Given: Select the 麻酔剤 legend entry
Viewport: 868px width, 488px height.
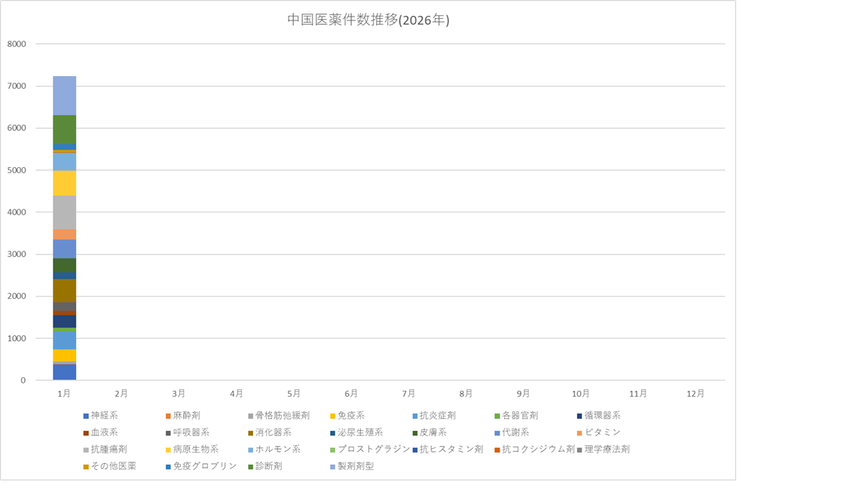Looking at the screenshot, I should 186,415.
